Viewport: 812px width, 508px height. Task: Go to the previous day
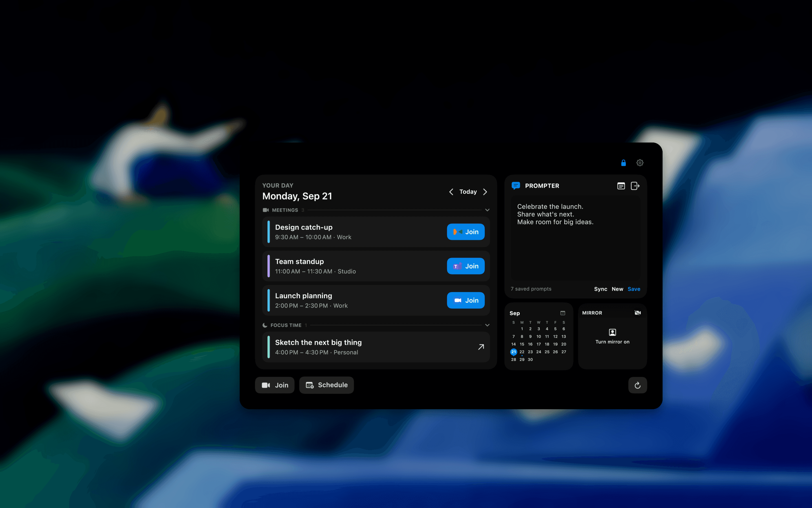pos(451,192)
